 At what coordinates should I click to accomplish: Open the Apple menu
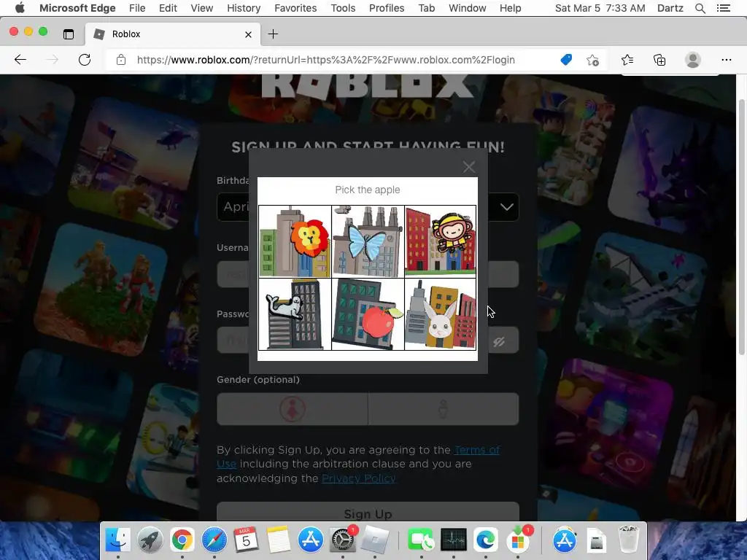[x=20, y=8]
